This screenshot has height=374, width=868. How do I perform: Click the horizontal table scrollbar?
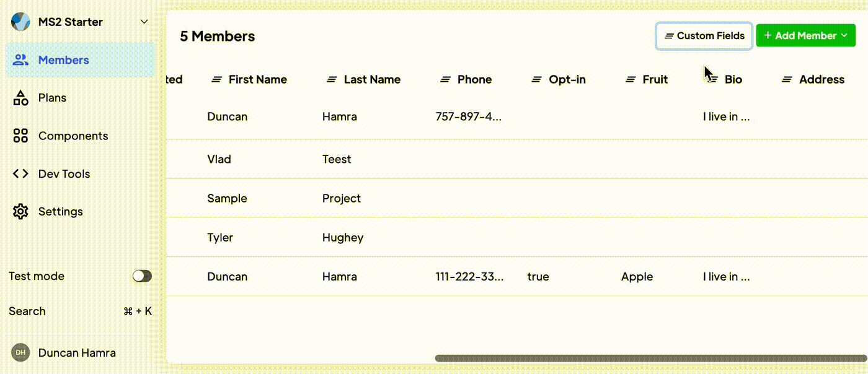pyautogui.click(x=650, y=358)
